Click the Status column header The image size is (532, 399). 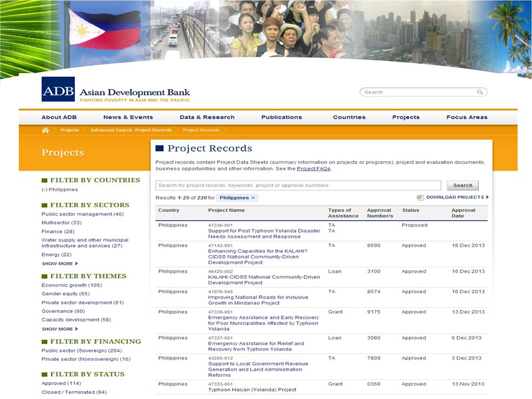(411, 211)
